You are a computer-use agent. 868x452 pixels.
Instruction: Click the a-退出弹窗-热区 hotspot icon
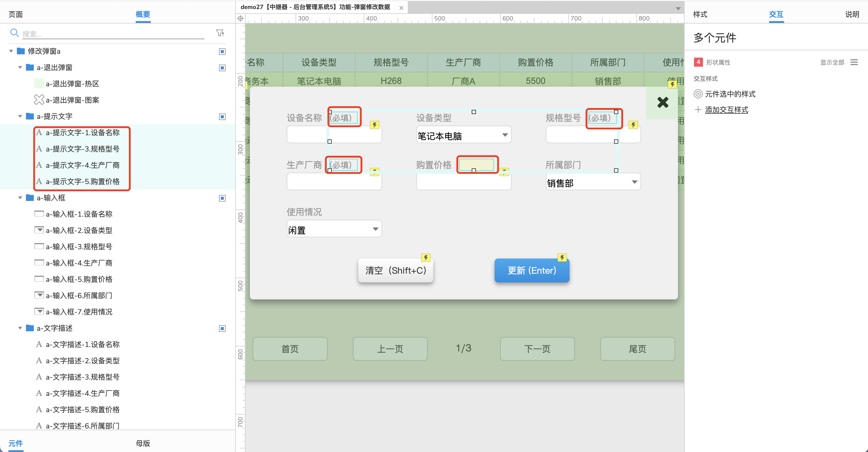pos(39,84)
